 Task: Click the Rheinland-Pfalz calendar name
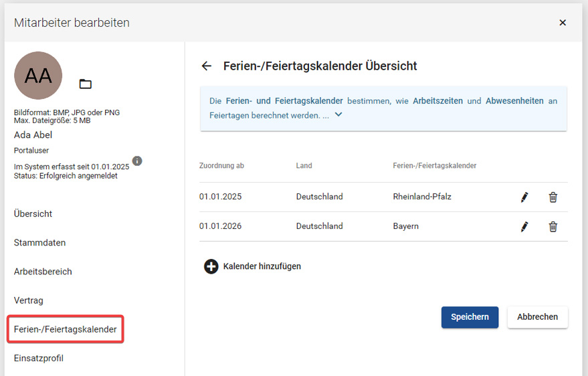coord(422,197)
